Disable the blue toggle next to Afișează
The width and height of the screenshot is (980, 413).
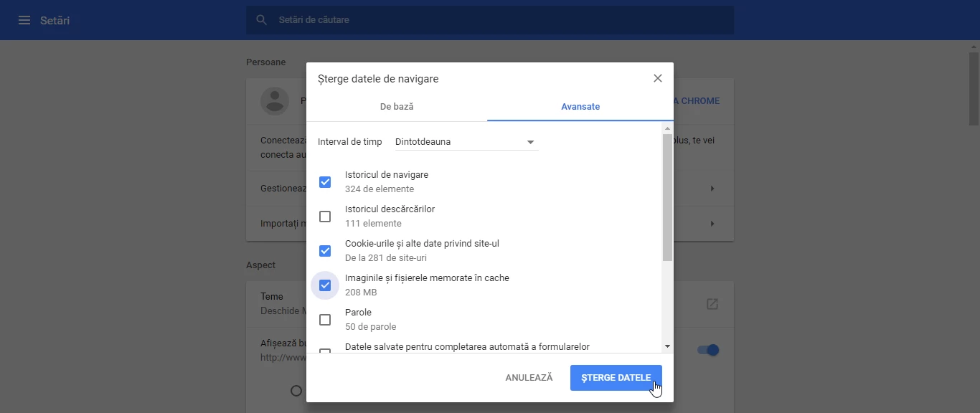pos(707,350)
